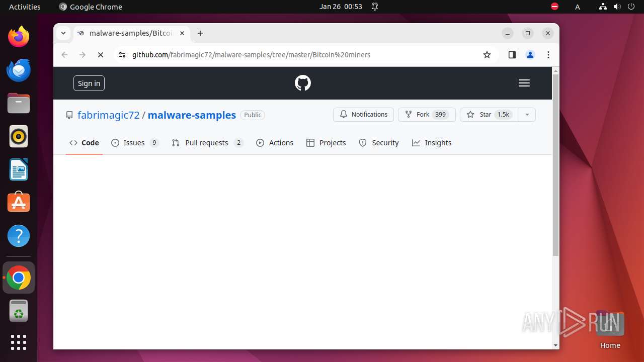
Task: View the Insights tab
Action: [432, 143]
